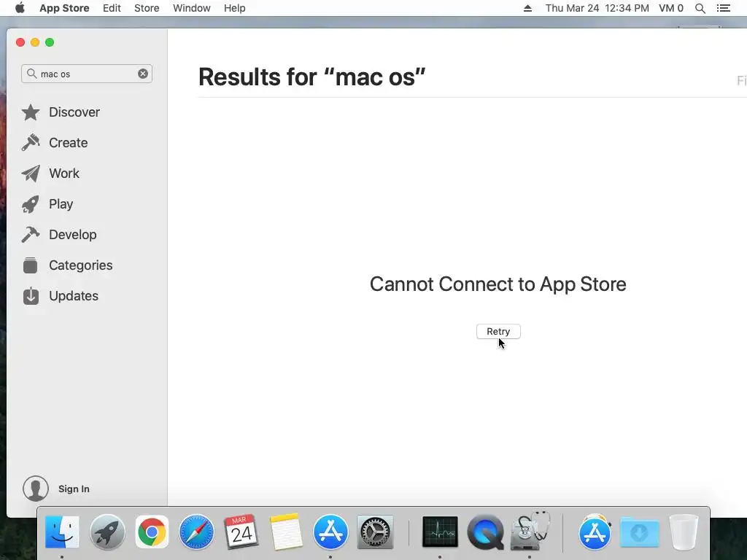747x560 pixels.
Task: Open System Preferences from the Dock
Action: (x=376, y=532)
